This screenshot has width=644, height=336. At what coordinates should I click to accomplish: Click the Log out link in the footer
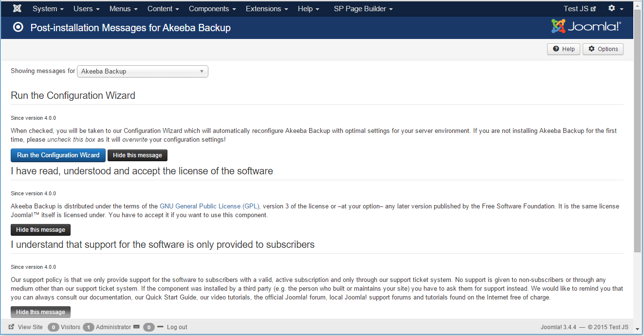tap(177, 327)
